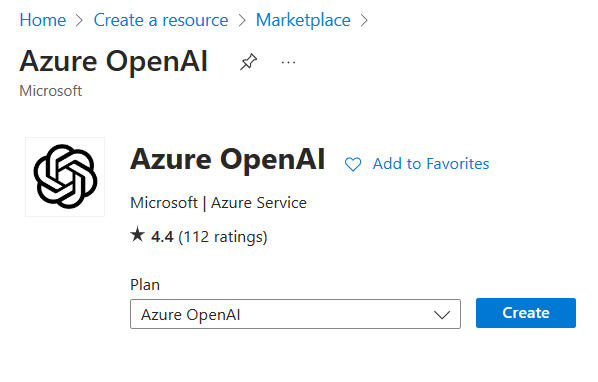Click the large Azure OpenAI product heading

tap(228, 159)
